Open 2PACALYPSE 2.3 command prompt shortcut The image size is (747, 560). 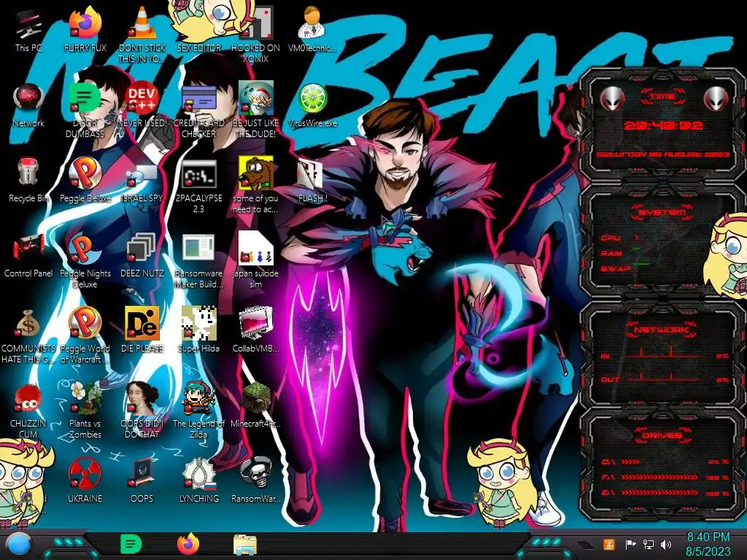[x=198, y=184]
